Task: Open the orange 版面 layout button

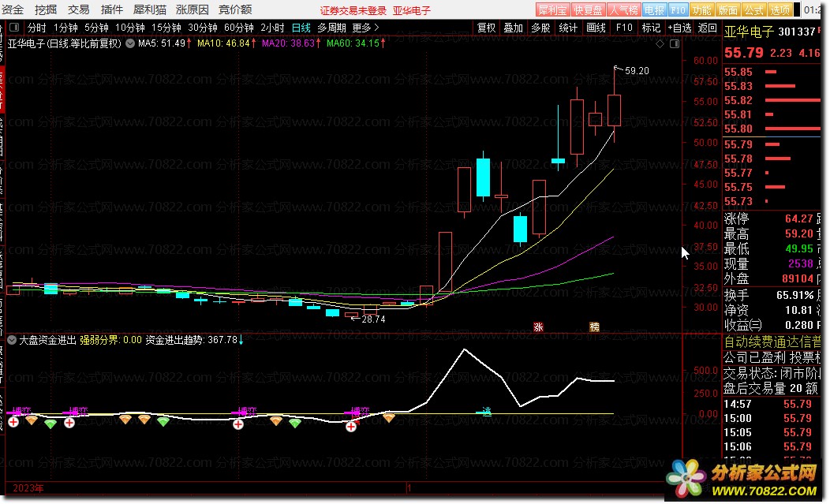Action: [x=728, y=10]
